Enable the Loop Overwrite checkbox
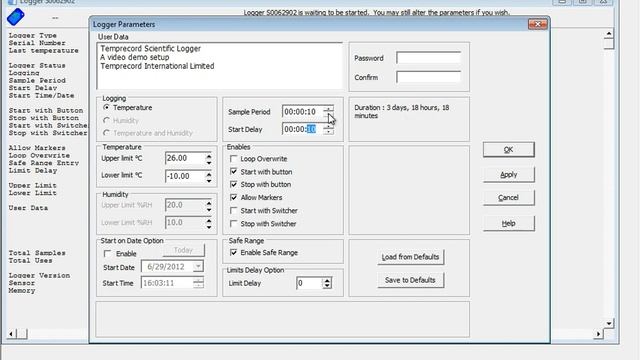 (x=233, y=158)
